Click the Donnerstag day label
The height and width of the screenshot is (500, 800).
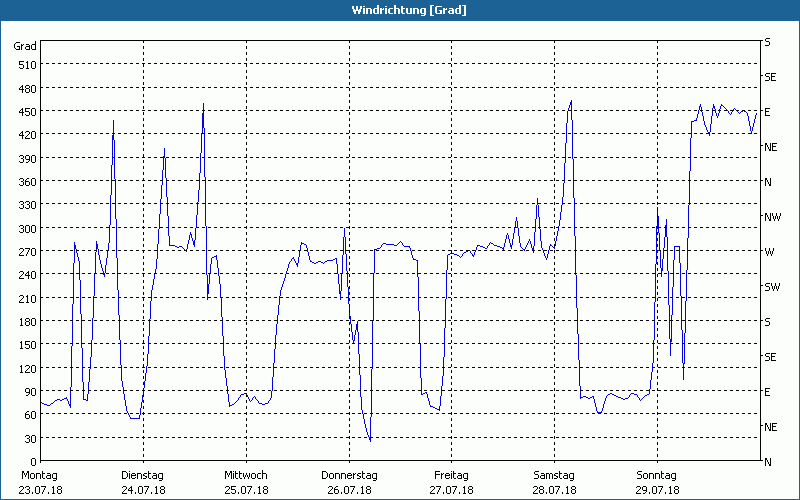(349, 475)
